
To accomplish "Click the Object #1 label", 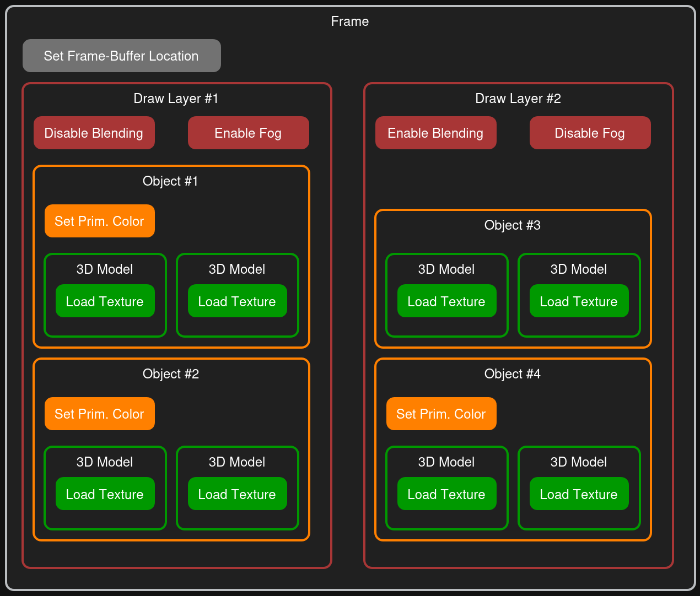I will coord(170,181).
